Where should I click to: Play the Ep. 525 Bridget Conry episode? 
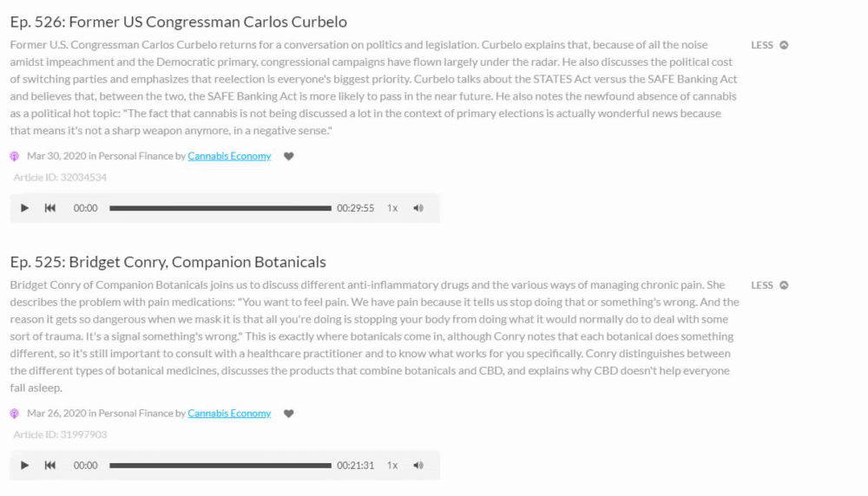pos(24,465)
